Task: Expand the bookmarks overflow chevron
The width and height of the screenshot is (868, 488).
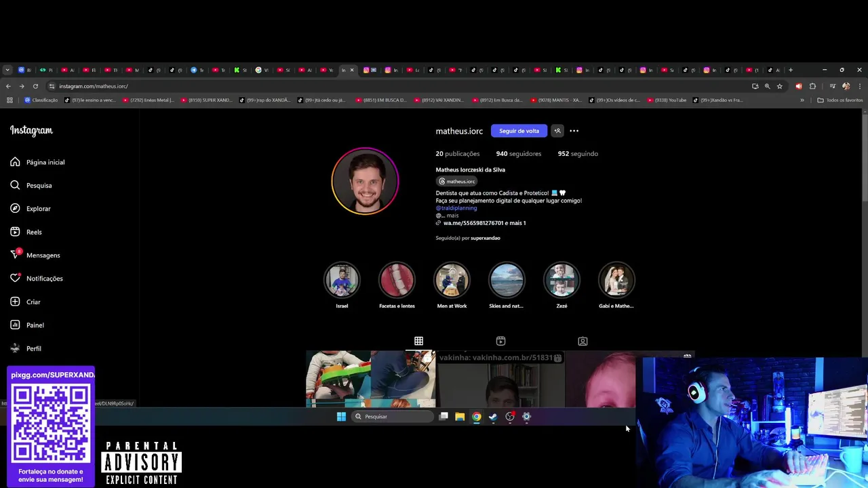Action: point(802,100)
